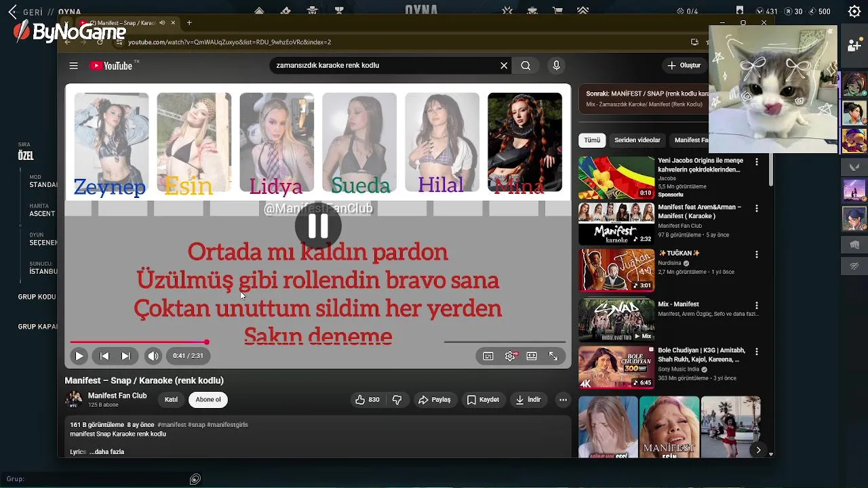Screen dimensions: 868x488
Task: Show more Shorts with the right chevron
Action: click(758, 450)
